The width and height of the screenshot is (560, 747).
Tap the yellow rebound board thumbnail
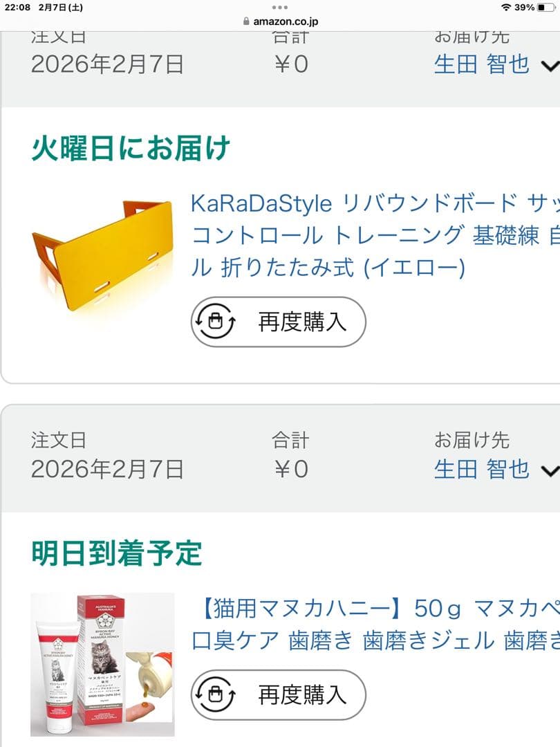pyautogui.click(x=102, y=255)
